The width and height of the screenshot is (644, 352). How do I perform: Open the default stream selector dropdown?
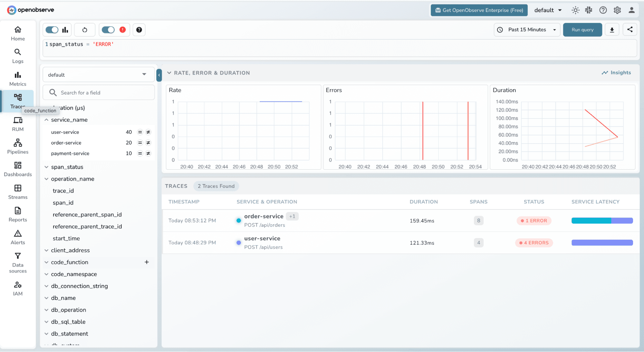click(x=98, y=75)
